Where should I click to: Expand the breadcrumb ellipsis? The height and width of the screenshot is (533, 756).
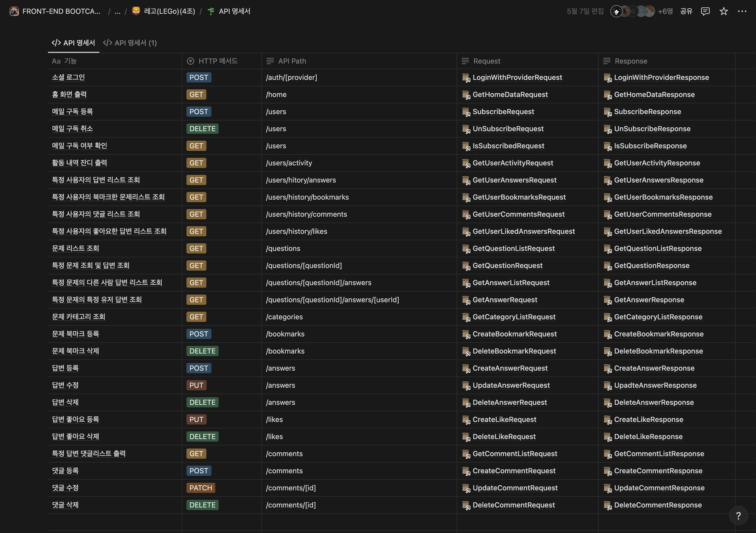pyautogui.click(x=117, y=11)
